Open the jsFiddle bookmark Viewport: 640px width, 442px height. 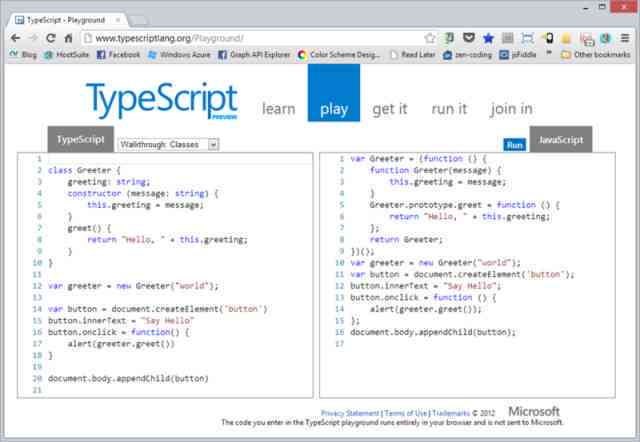[x=518, y=54]
